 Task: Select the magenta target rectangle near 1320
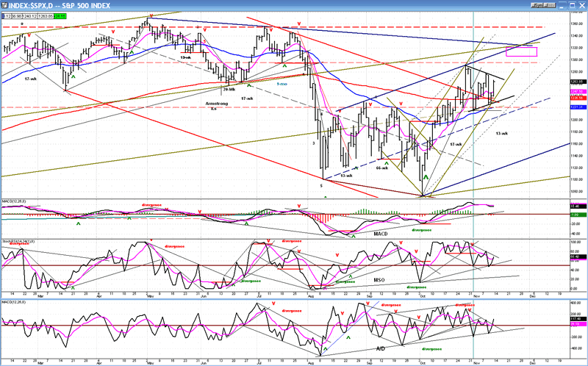[521, 51]
